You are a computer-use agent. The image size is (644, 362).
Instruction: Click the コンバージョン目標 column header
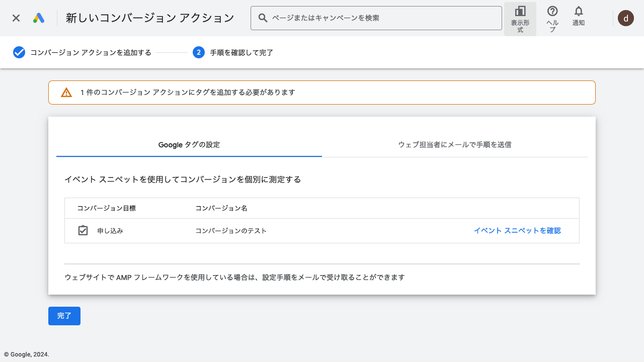[x=106, y=208]
